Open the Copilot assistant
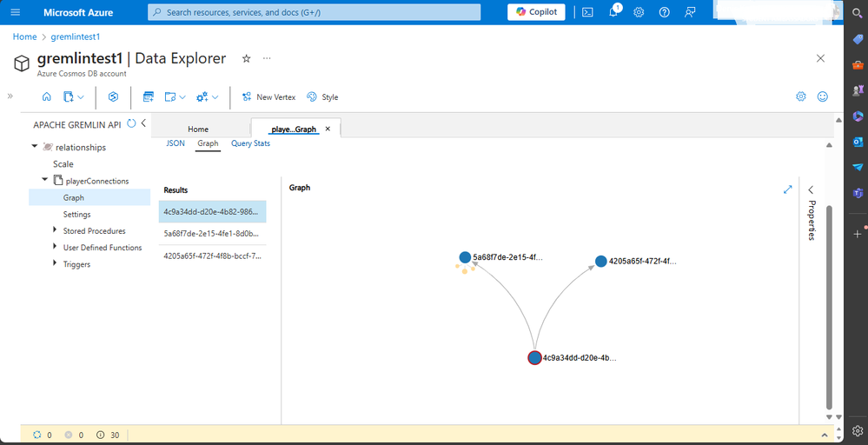The height and width of the screenshot is (445, 868). tap(536, 11)
